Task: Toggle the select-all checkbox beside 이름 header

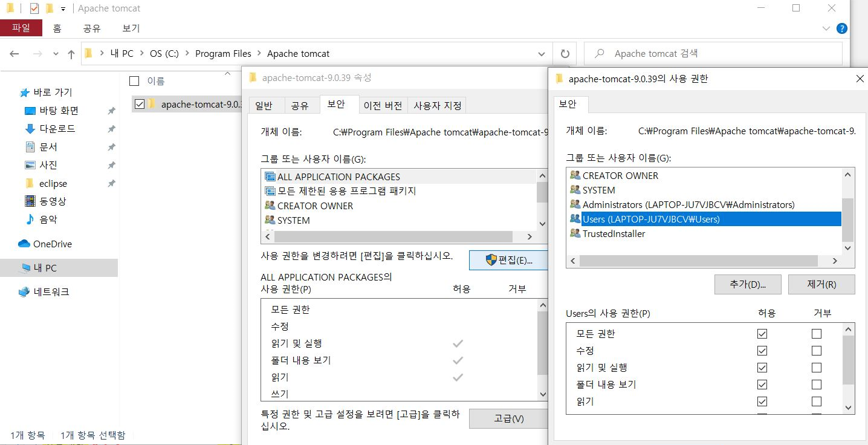Action: [135, 81]
